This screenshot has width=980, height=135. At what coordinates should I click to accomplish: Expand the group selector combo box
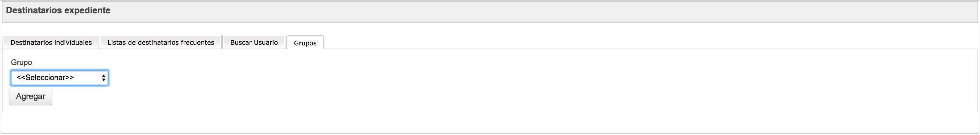point(60,78)
